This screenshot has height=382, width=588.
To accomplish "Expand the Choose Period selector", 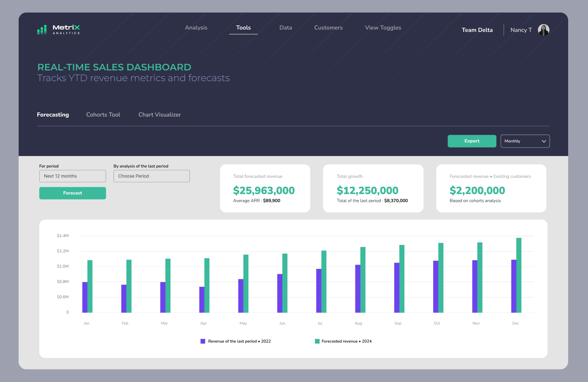I will 151,176.
